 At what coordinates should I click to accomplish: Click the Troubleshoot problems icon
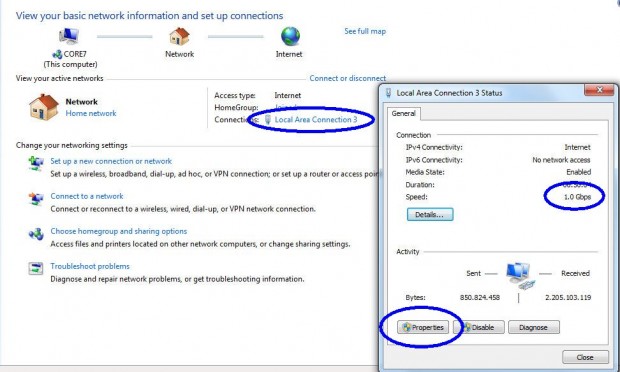coord(36,268)
